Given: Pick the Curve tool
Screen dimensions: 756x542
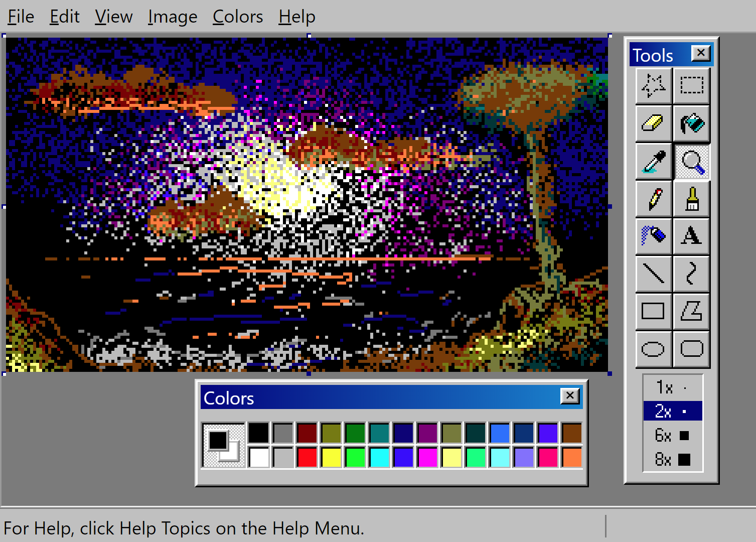Looking at the screenshot, I should [x=691, y=274].
